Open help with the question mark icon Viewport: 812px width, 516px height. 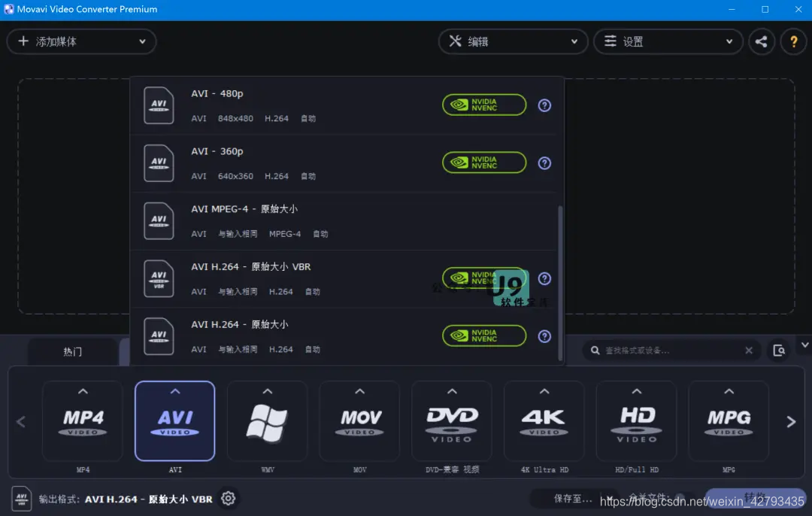tap(793, 41)
